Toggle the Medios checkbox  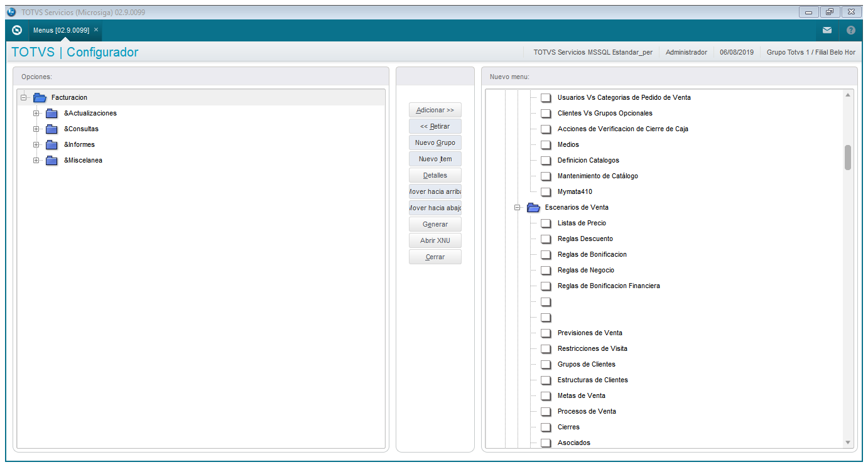[546, 144]
